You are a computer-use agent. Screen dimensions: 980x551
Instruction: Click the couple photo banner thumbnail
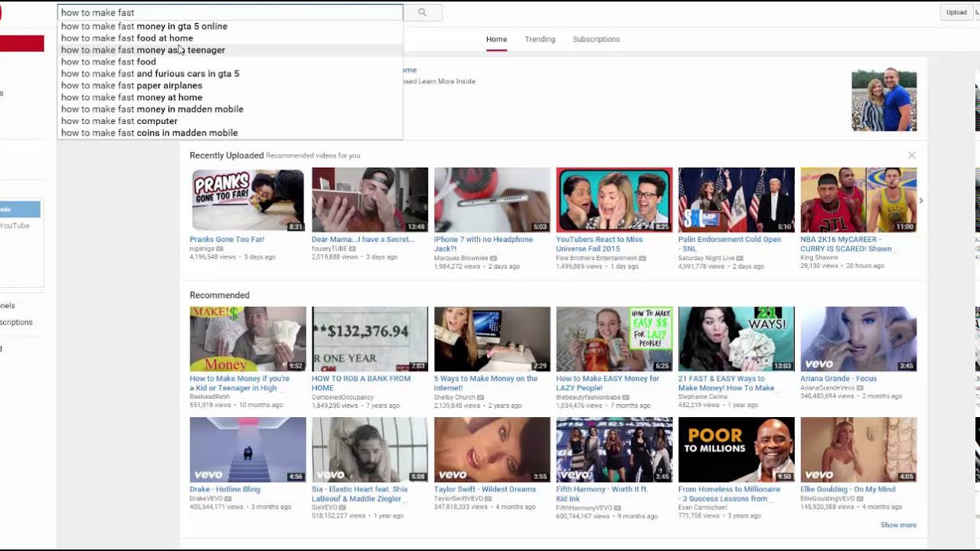click(x=884, y=100)
